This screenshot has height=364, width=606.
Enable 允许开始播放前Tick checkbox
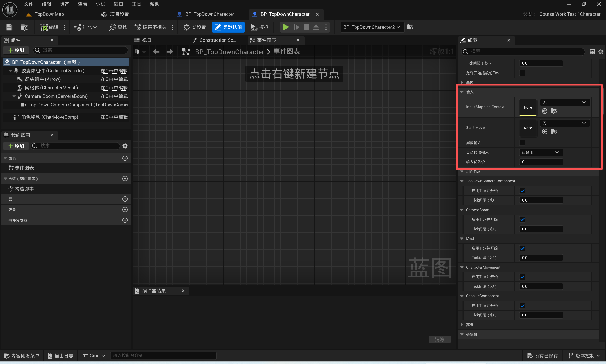click(522, 73)
